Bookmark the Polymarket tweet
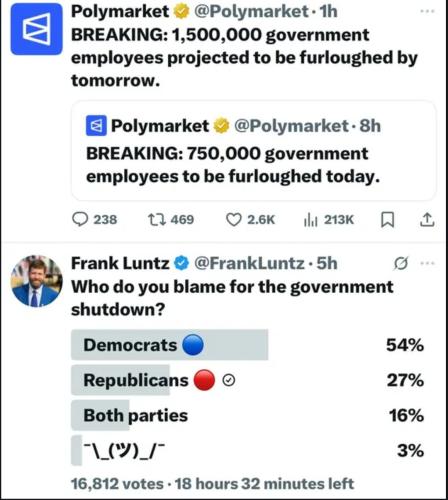Viewport: 448px width, 500px height. (x=387, y=220)
